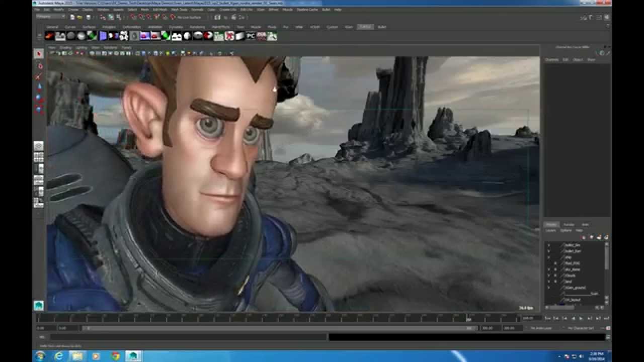Toggle snap to curves

[140, 17]
